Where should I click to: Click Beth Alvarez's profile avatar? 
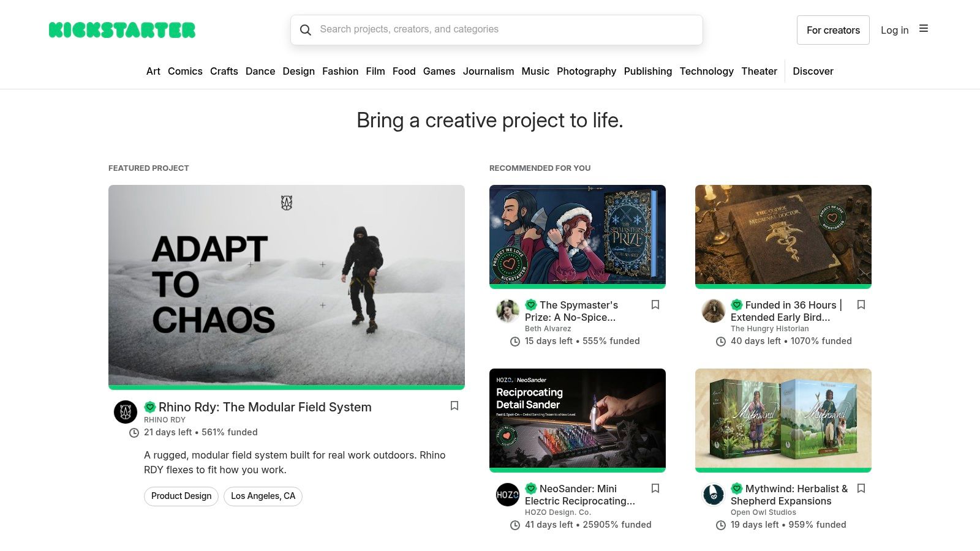pos(508,311)
